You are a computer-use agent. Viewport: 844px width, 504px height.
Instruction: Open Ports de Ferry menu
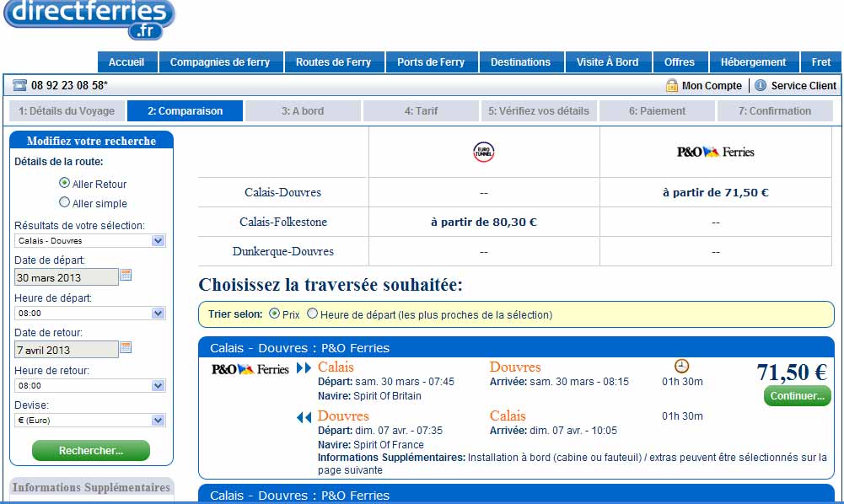click(x=431, y=62)
